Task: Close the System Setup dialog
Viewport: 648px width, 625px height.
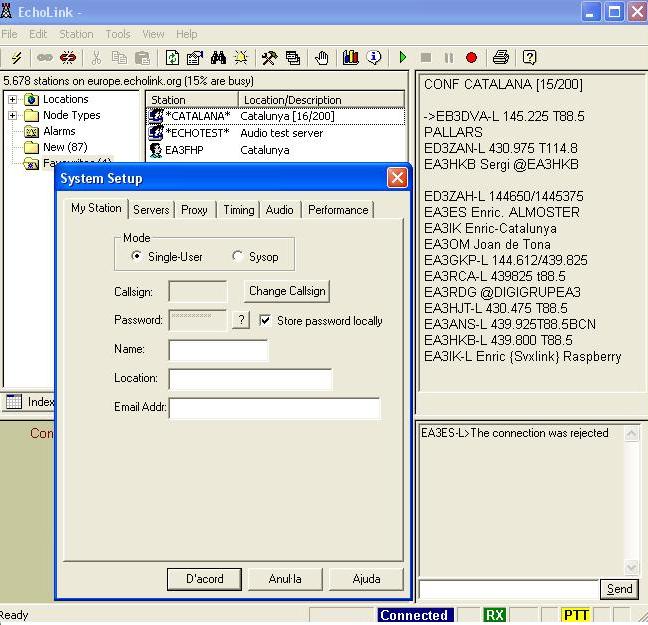Action: (x=397, y=178)
